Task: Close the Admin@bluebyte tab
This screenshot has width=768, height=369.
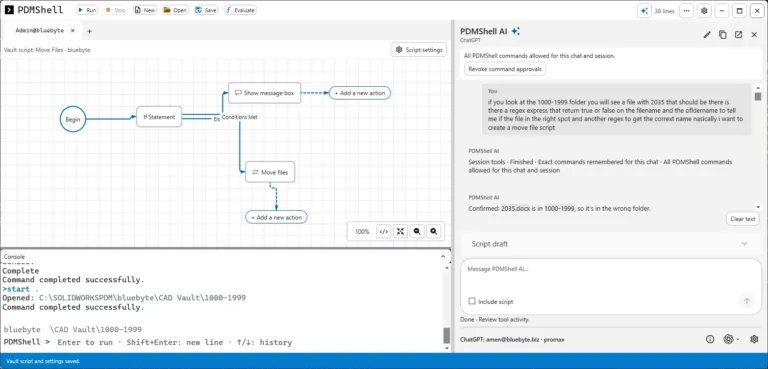Action: [73, 30]
